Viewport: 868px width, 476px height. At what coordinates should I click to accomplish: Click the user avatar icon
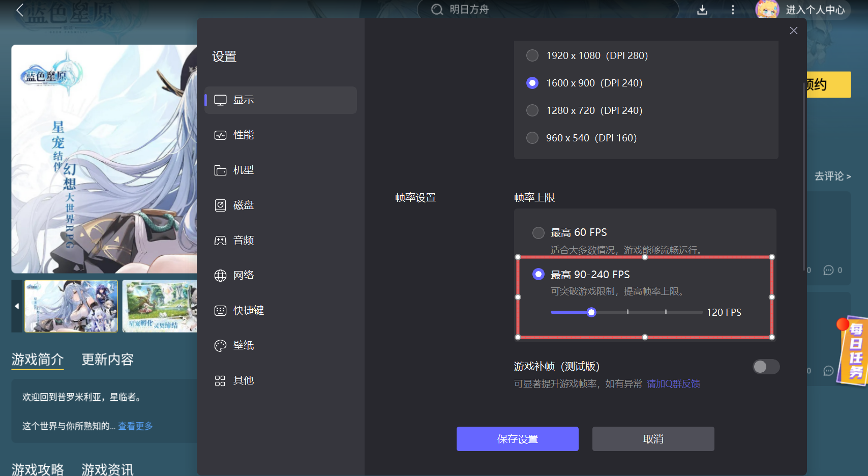click(x=767, y=9)
